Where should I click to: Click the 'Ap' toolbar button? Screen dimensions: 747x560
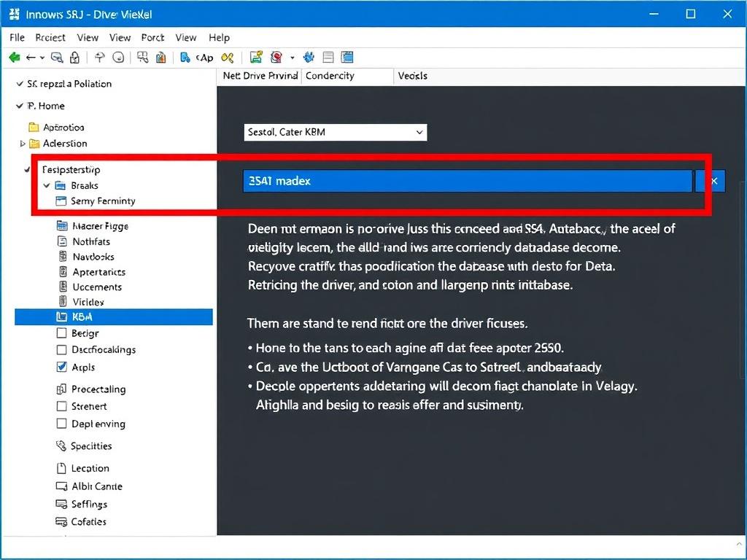click(x=204, y=58)
